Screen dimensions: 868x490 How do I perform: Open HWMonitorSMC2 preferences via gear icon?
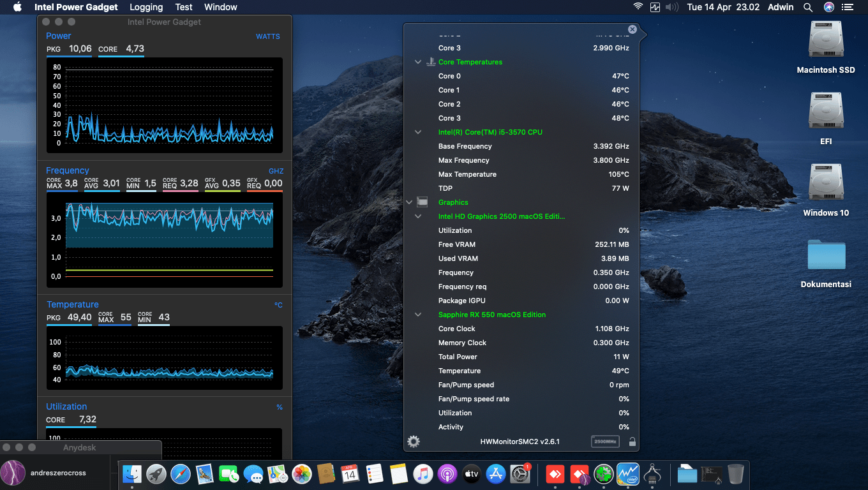(x=413, y=441)
